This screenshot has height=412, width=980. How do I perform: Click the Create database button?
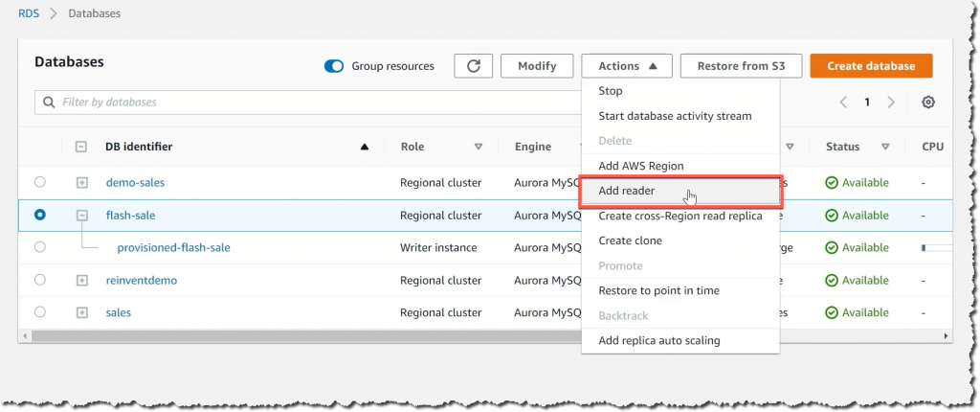click(x=871, y=66)
